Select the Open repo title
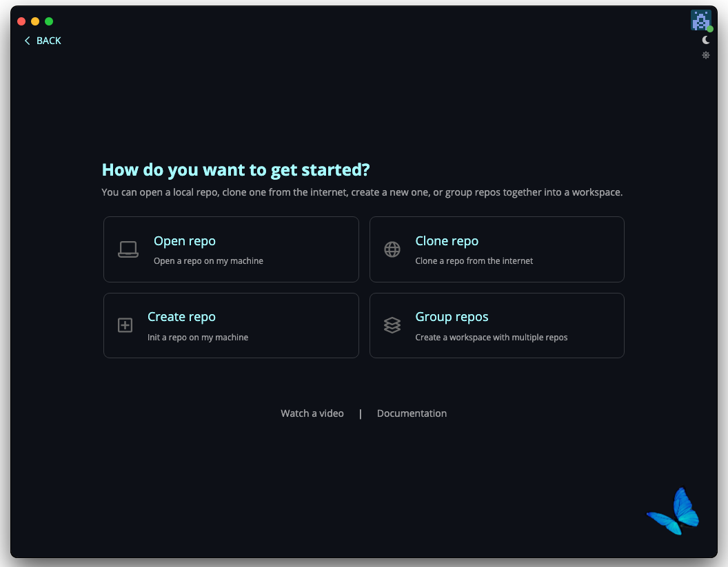 coord(185,241)
